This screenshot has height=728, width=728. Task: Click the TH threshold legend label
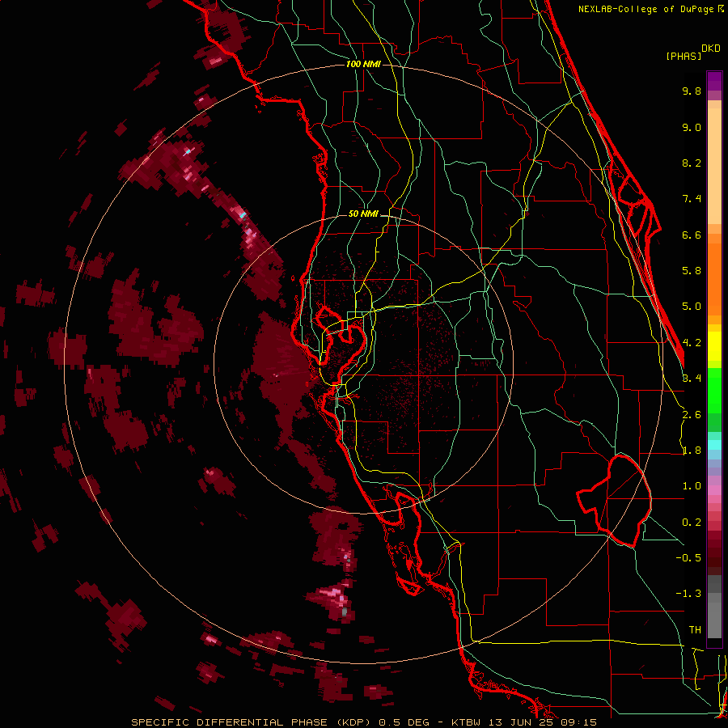click(695, 630)
